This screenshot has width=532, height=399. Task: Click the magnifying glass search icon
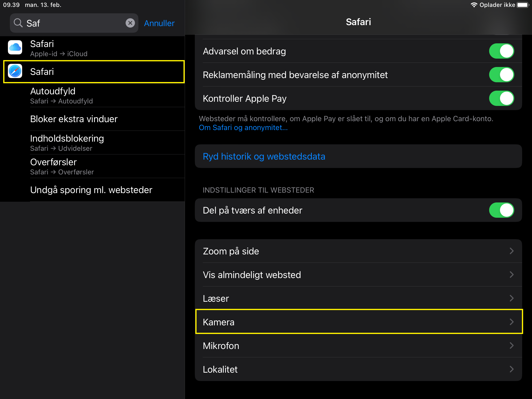[18, 23]
